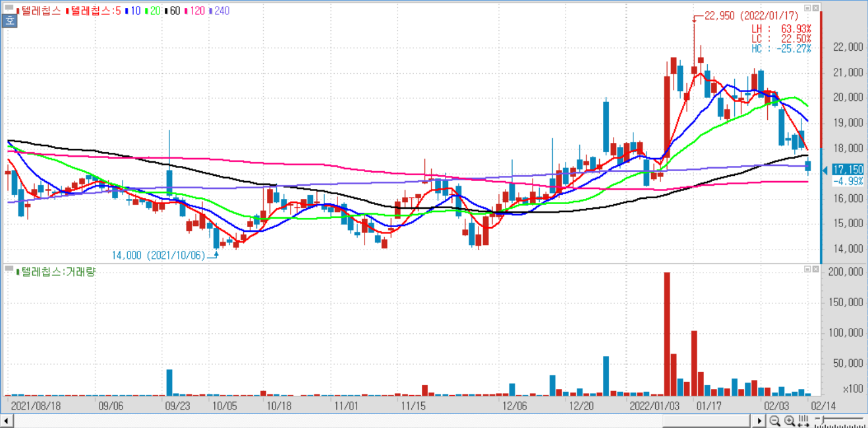Click the 200,000 volume axis label
This screenshot has height=428, width=868.
pyautogui.click(x=846, y=272)
